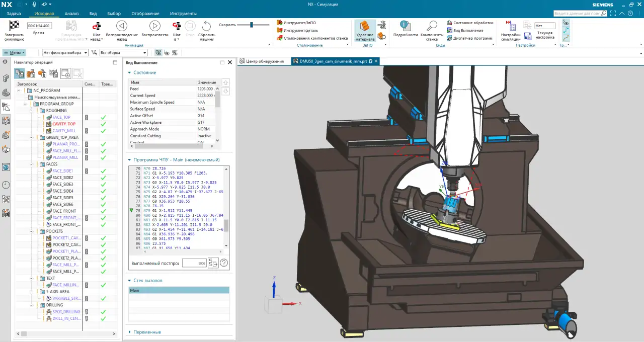Click the Скорость slider

click(252, 25)
